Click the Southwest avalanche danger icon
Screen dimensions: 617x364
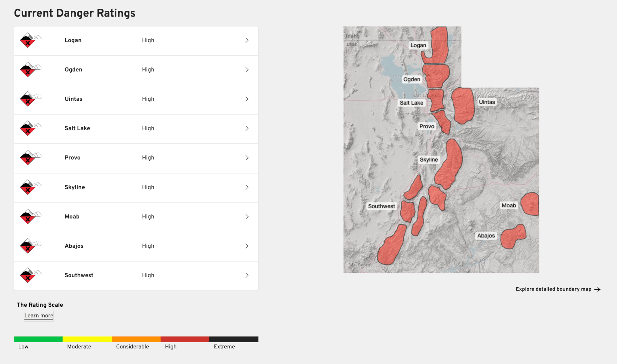pyautogui.click(x=30, y=275)
